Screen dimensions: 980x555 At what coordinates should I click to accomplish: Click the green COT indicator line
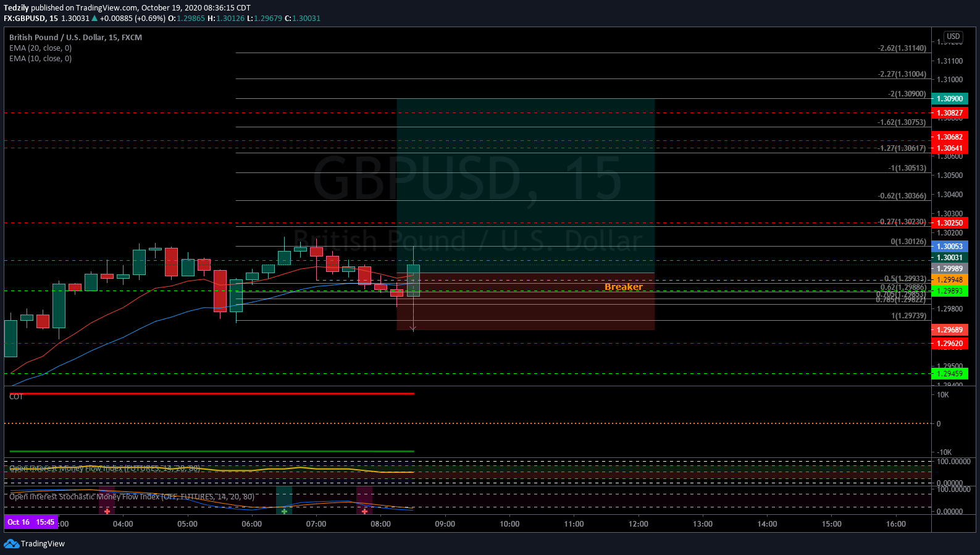tap(212, 451)
